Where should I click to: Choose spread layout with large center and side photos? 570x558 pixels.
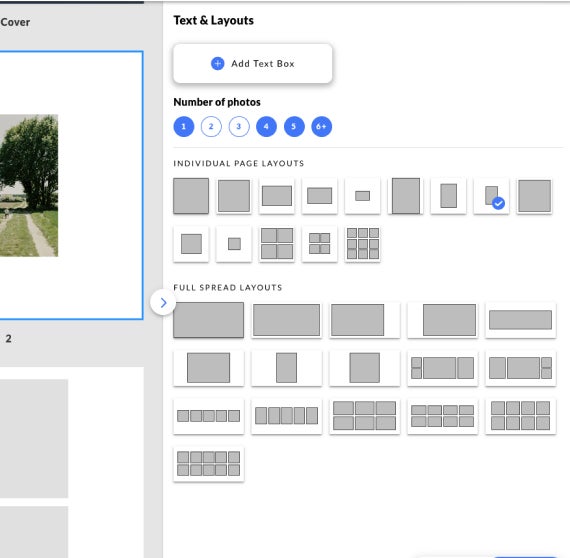442,368
